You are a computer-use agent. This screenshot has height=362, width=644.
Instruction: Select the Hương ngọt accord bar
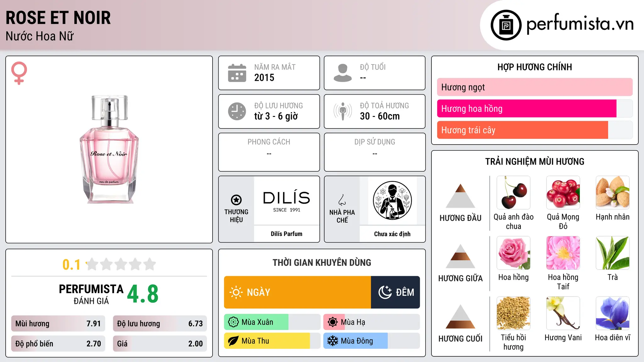click(535, 87)
